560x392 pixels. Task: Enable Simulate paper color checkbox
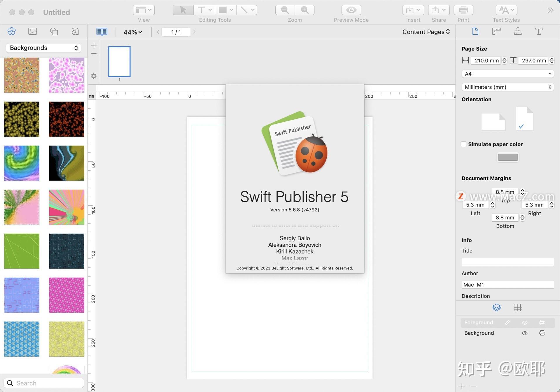pos(463,144)
